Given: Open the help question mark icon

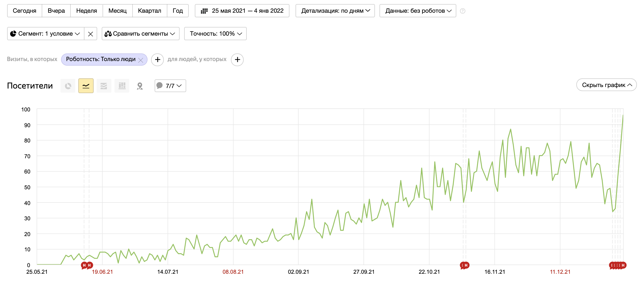Looking at the screenshot, I should tap(463, 11).
